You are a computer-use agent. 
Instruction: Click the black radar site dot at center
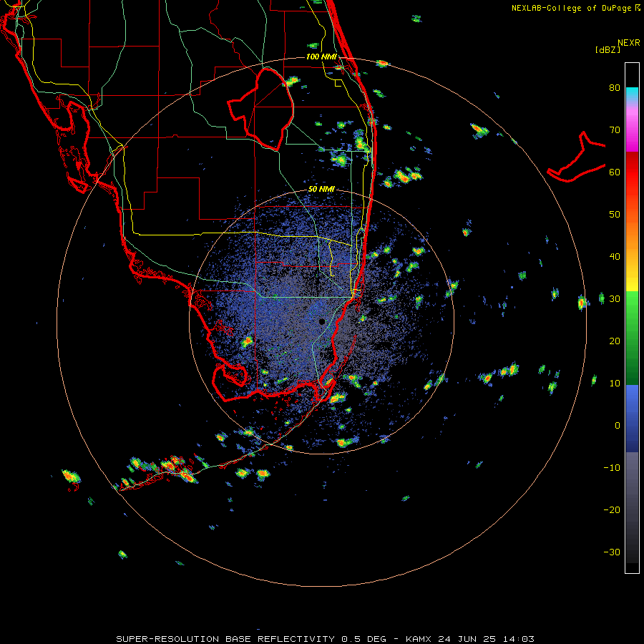[x=322, y=321]
